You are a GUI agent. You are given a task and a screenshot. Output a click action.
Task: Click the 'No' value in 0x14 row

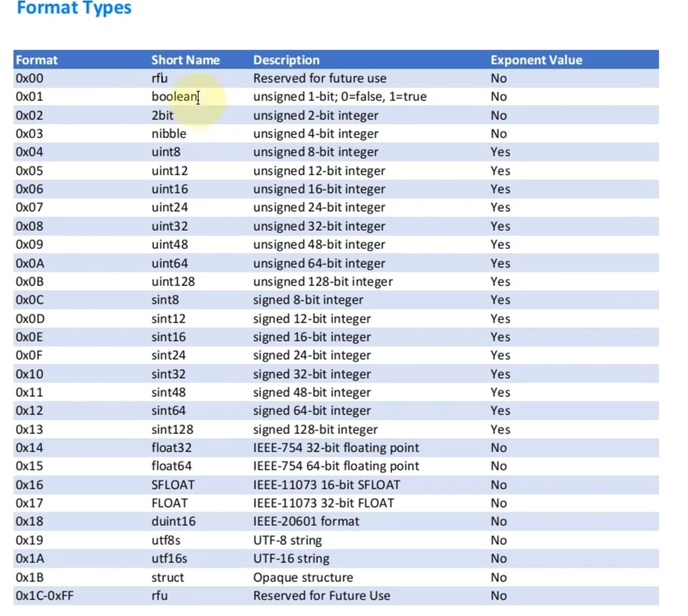pyautogui.click(x=498, y=448)
